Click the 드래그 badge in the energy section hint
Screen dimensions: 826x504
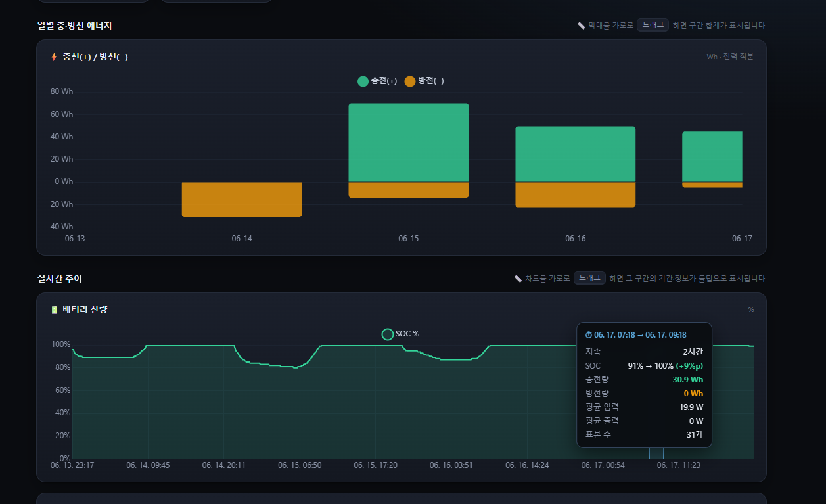[x=653, y=25]
